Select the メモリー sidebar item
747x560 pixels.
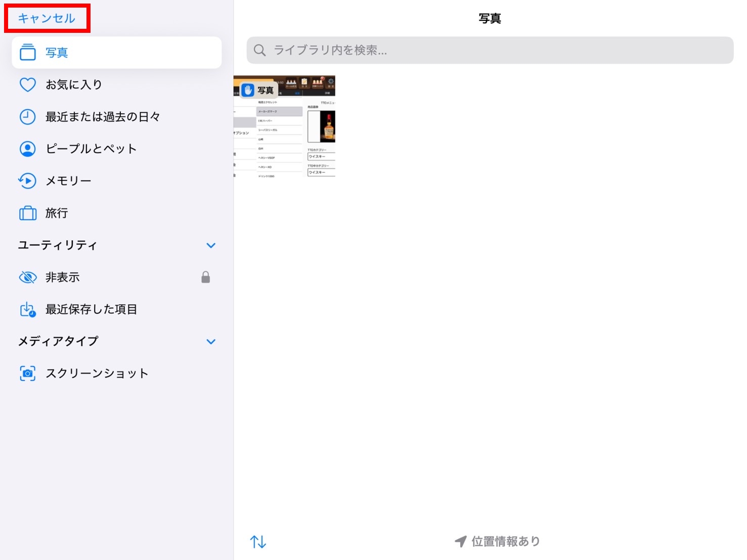[x=68, y=181]
